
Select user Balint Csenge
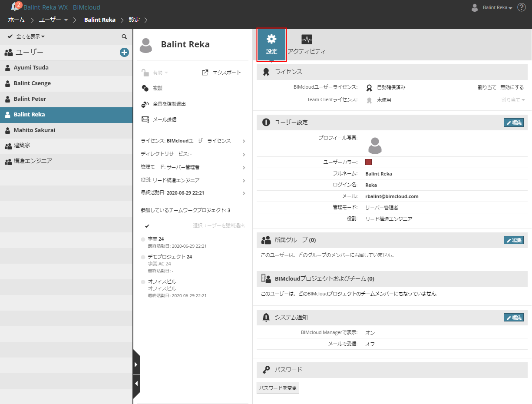tap(66, 83)
